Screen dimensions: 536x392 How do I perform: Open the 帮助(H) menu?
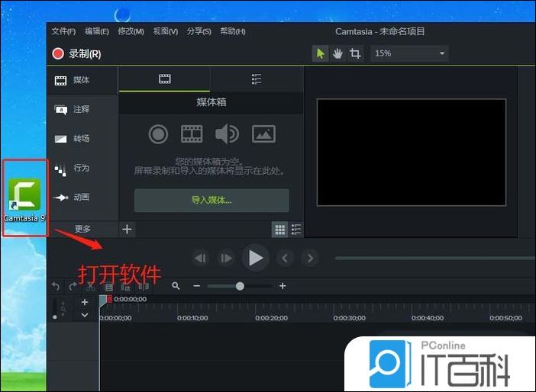pos(232,31)
